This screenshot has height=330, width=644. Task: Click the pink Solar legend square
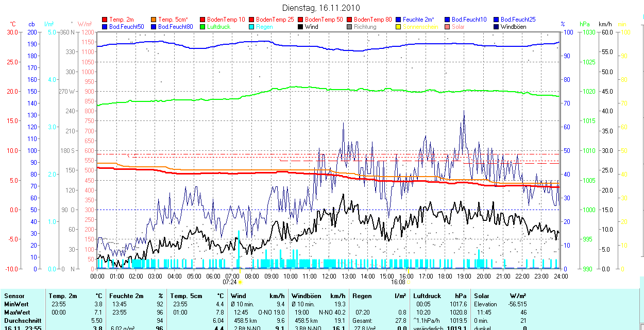[448, 27]
